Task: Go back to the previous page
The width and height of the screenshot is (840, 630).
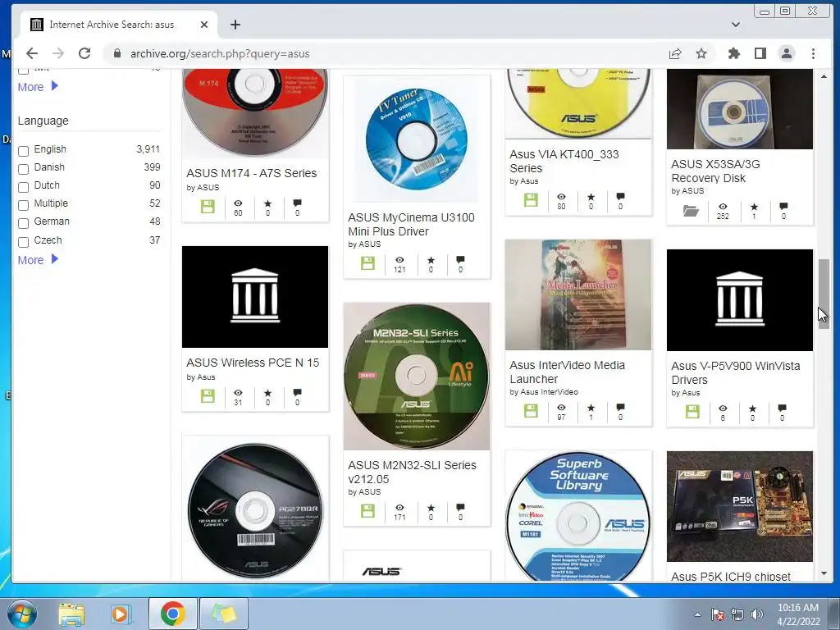Action: [32, 53]
